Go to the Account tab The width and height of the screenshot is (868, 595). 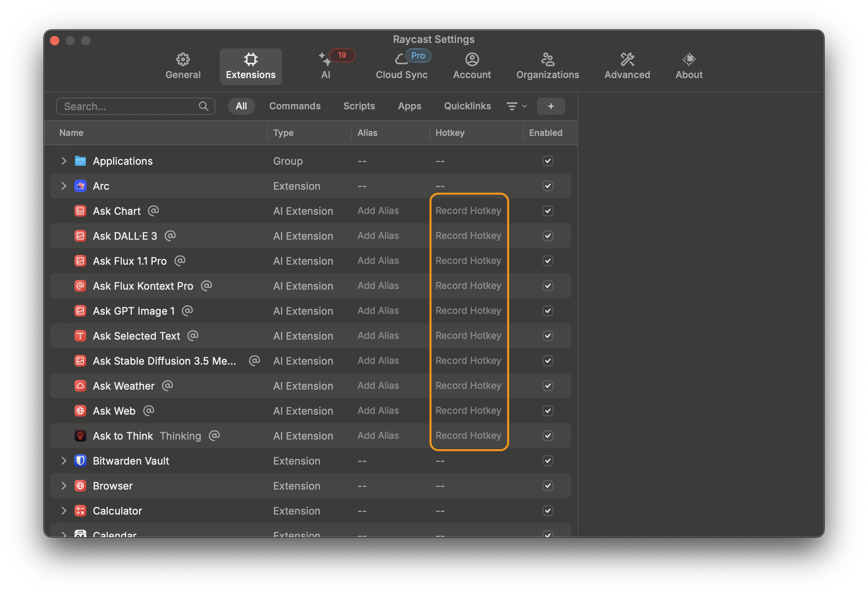click(x=472, y=66)
